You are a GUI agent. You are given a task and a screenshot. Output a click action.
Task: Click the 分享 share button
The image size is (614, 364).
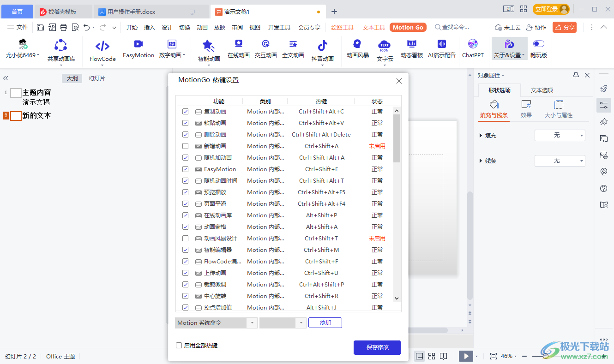565,27
